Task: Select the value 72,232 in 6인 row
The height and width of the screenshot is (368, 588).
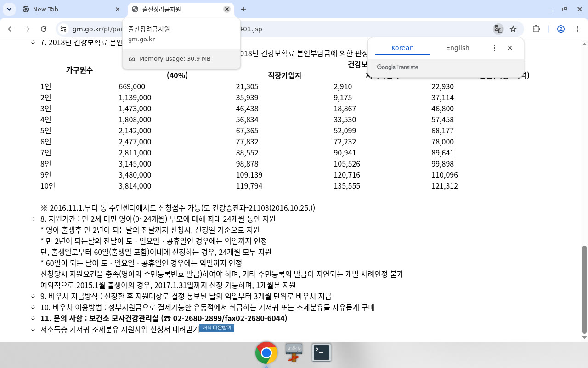Action: tap(345, 142)
